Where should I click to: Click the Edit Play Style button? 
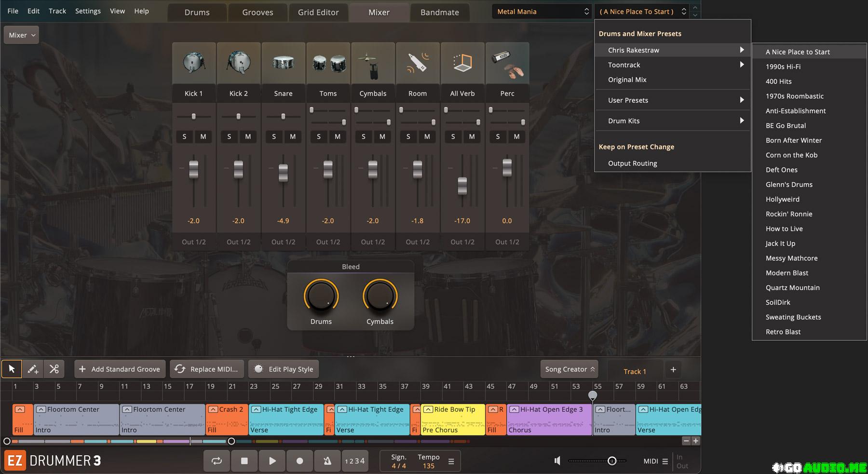pos(284,369)
